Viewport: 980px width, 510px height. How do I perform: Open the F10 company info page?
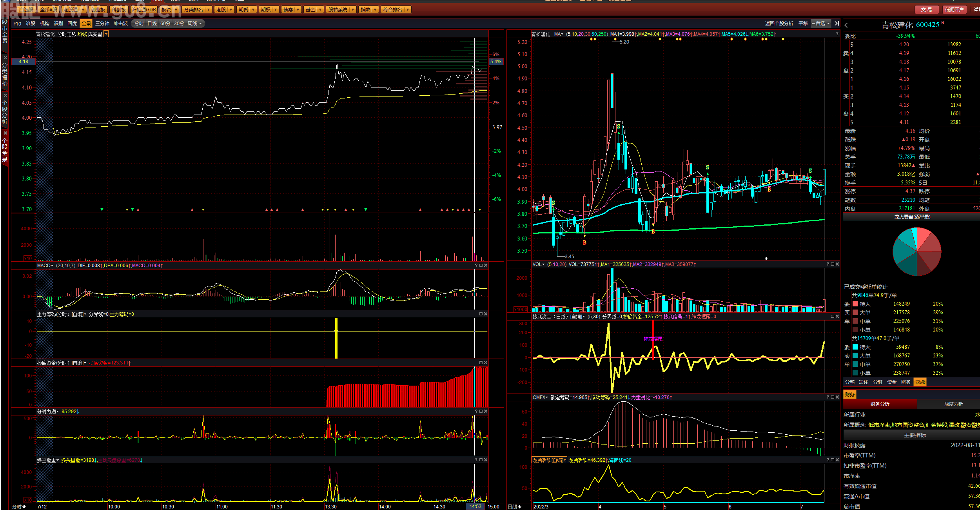(17, 24)
